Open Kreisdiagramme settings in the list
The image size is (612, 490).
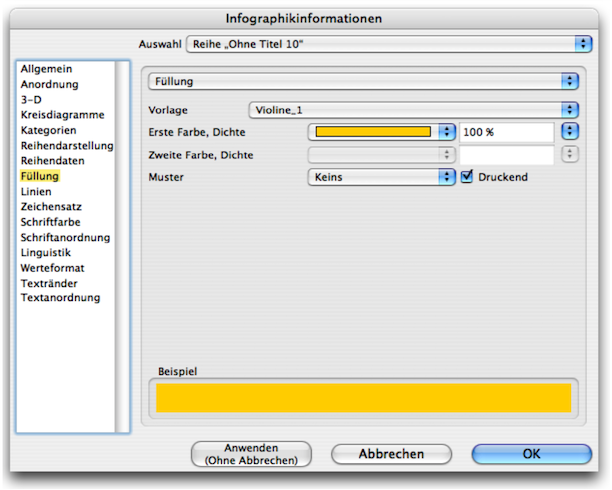[x=60, y=115]
